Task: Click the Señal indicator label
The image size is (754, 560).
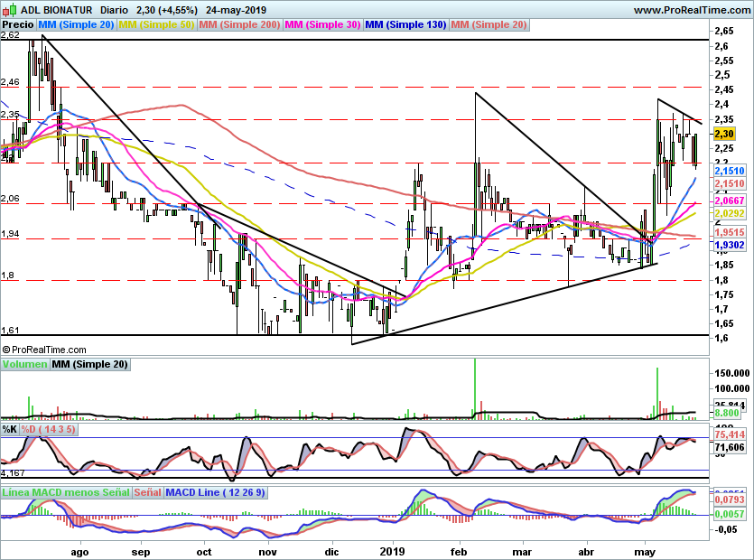Action: point(147,492)
